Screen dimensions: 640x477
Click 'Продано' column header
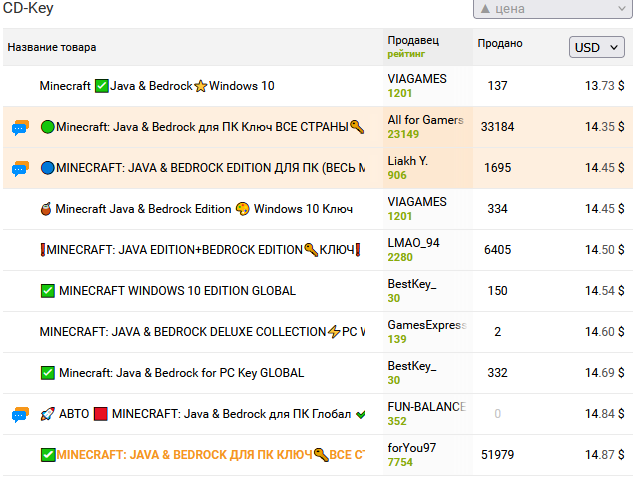click(500, 43)
